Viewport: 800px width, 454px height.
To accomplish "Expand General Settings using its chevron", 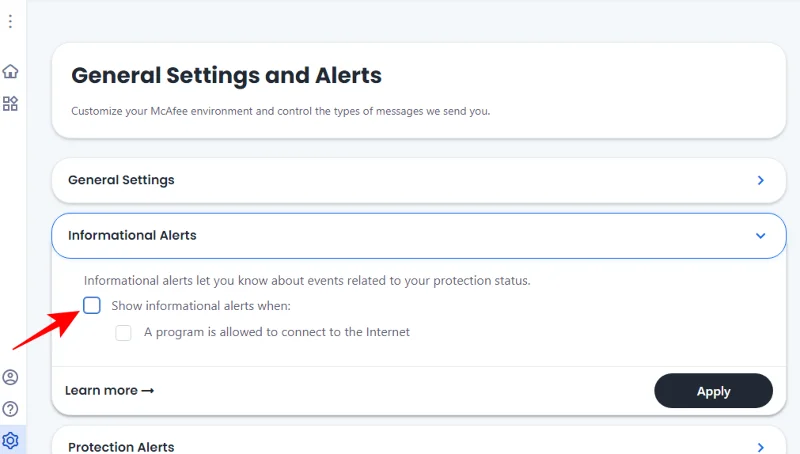I will coord(760,181).
